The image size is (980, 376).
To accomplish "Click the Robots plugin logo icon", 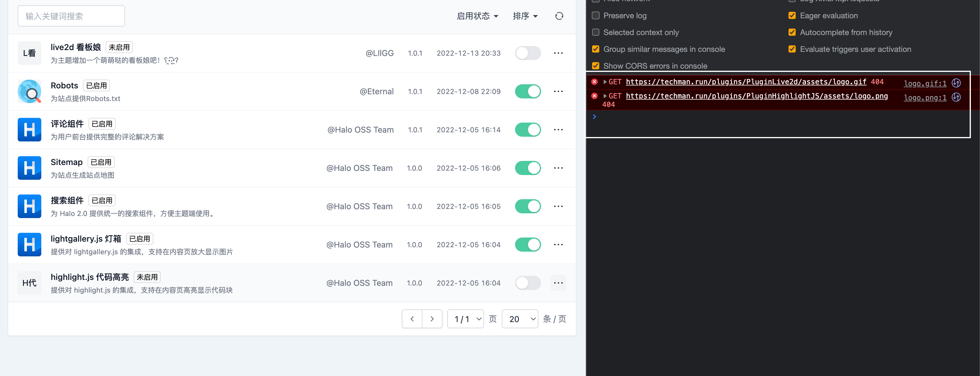I will point(29,91).
